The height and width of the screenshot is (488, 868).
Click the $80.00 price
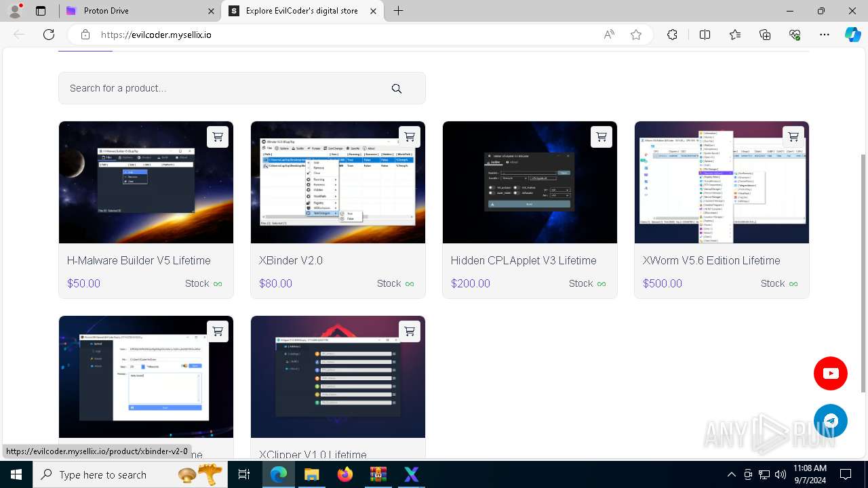pyautogui.click(x=275, y=283)
